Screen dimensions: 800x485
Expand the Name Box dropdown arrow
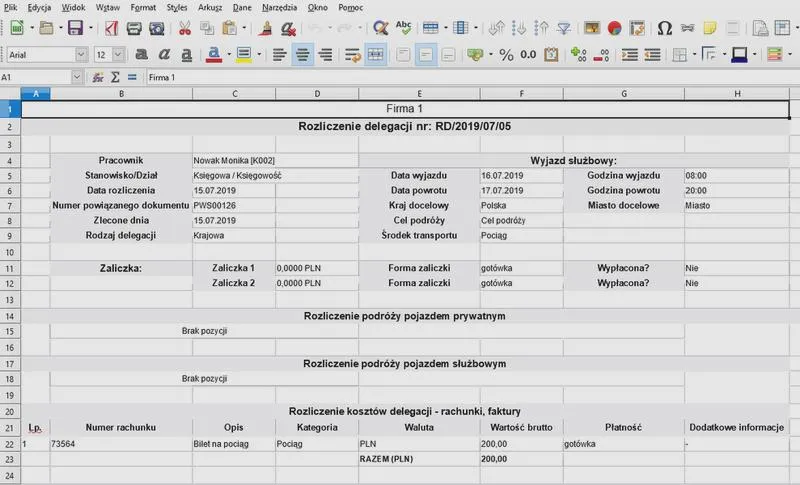pyautogui.click(x=77, y=77)
